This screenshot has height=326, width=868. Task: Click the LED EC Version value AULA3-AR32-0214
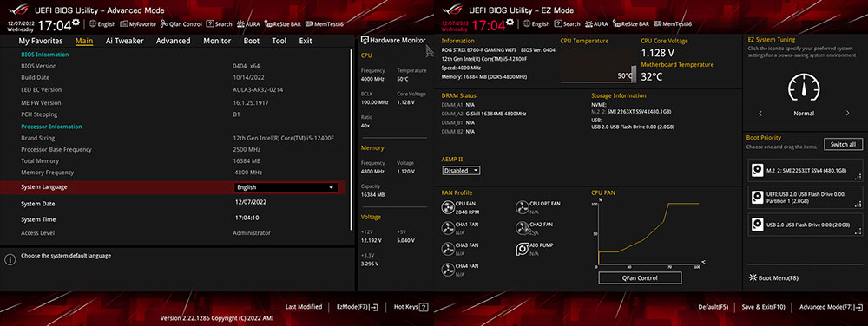tap(258, 89)
